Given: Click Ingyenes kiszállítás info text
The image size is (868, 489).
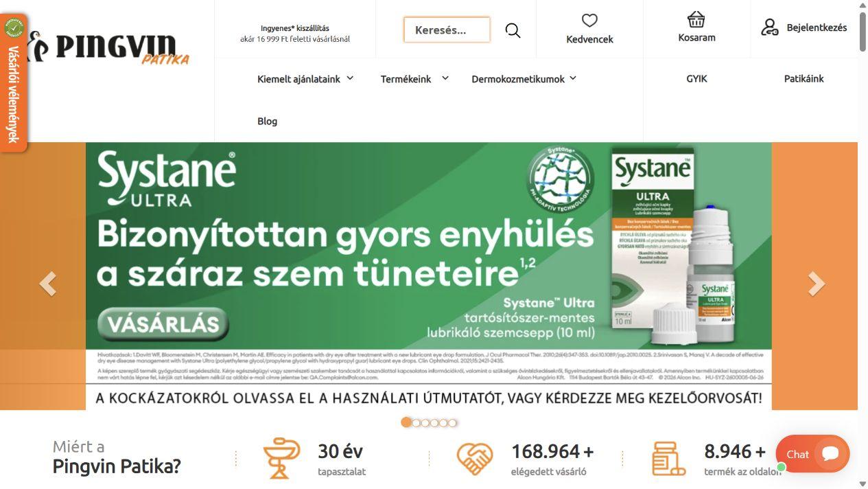Looking at the screenshot, I should click(295, 34).
